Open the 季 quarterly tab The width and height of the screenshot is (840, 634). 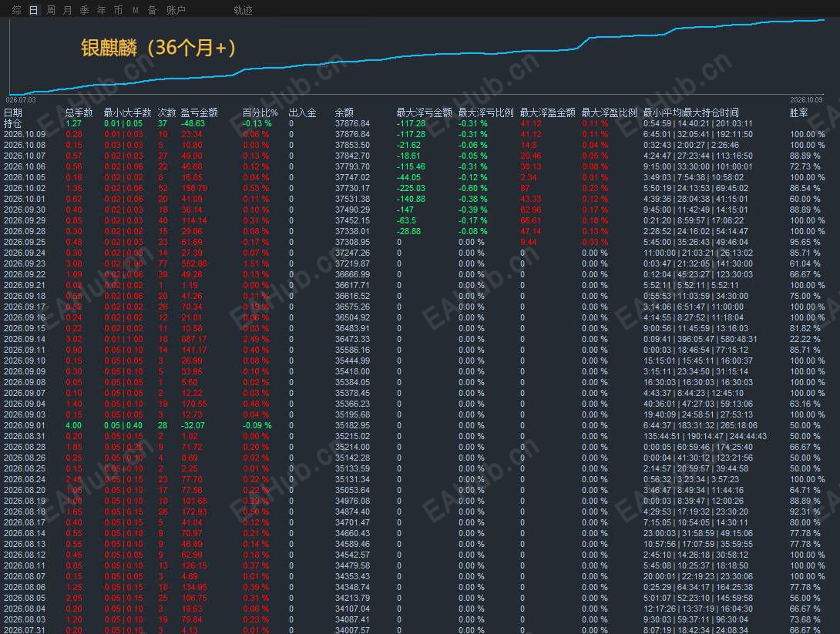tap(85, 10)
